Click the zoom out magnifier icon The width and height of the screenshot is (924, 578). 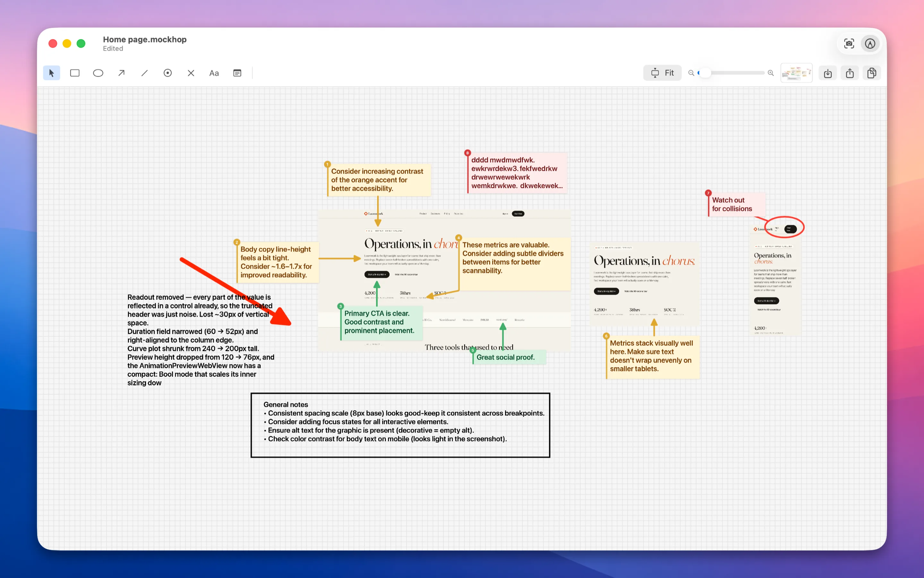[x=691, y=73]
